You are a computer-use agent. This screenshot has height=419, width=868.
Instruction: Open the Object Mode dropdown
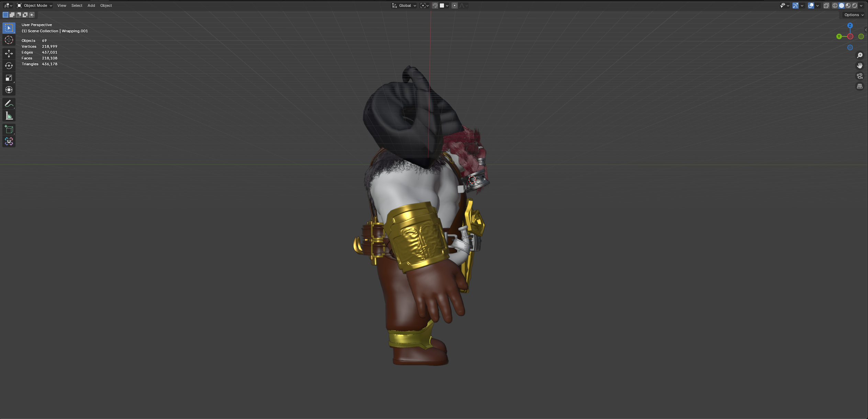click(x=35, y=5)
